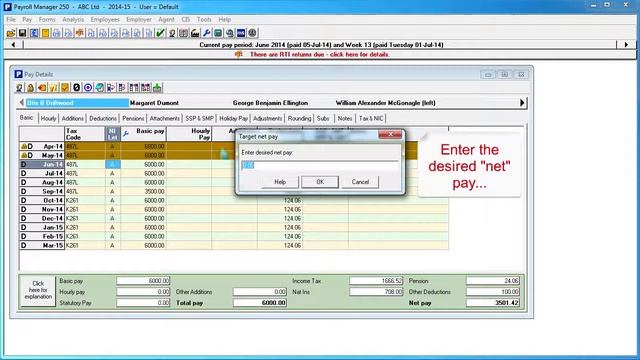
Task: Open the File menu
Action: click(11, 19)
